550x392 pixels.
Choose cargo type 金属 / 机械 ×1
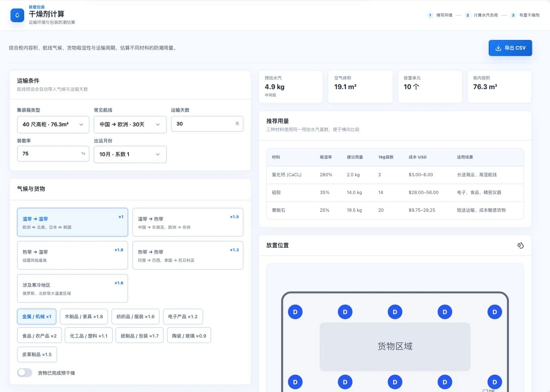pyautogui.click(x=37, y=317)
